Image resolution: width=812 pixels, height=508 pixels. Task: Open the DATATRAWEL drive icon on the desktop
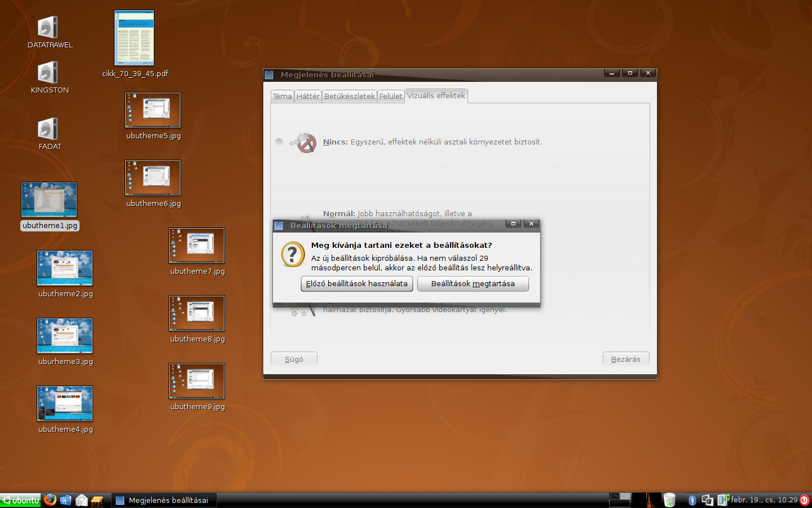pos(48,27)
